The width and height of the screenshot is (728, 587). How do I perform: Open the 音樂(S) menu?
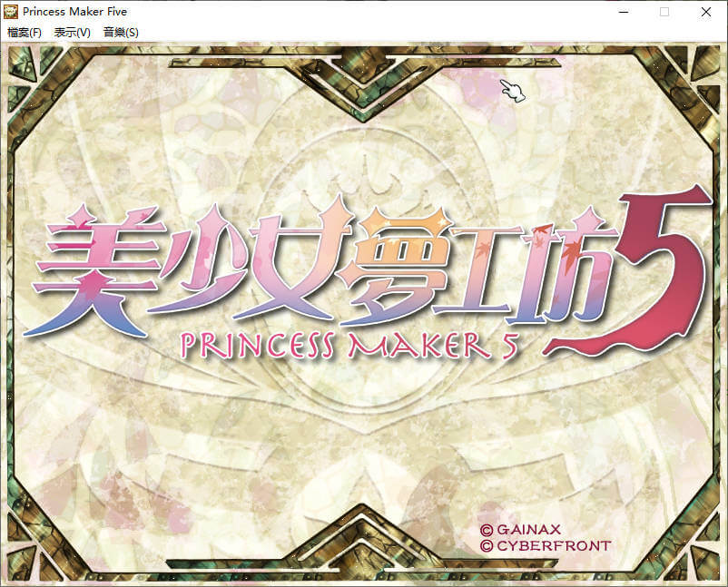[x=121, y=32]
